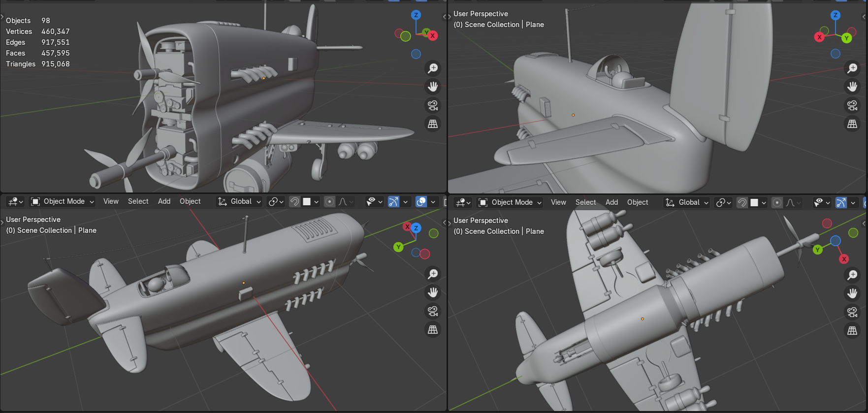Open View menu in bottom-left viewport header
Image resolution: width=868 pixels, height=413 pixels.
(x=111, y=201)
